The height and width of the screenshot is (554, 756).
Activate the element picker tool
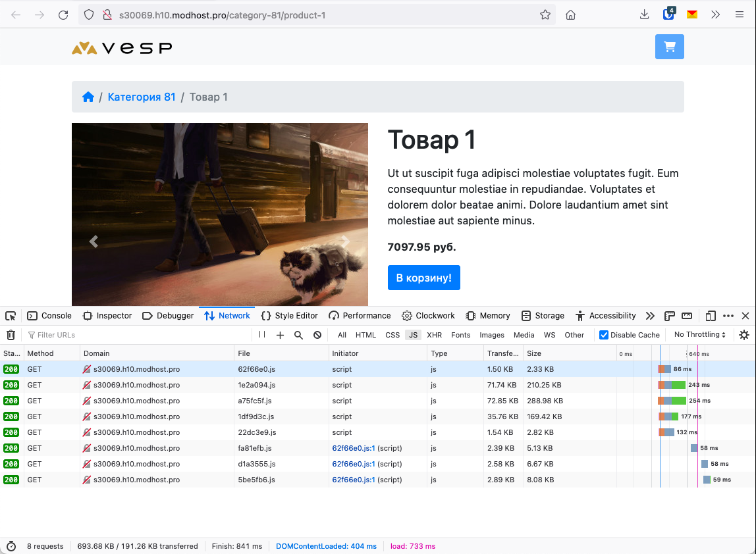coord(11,316)
